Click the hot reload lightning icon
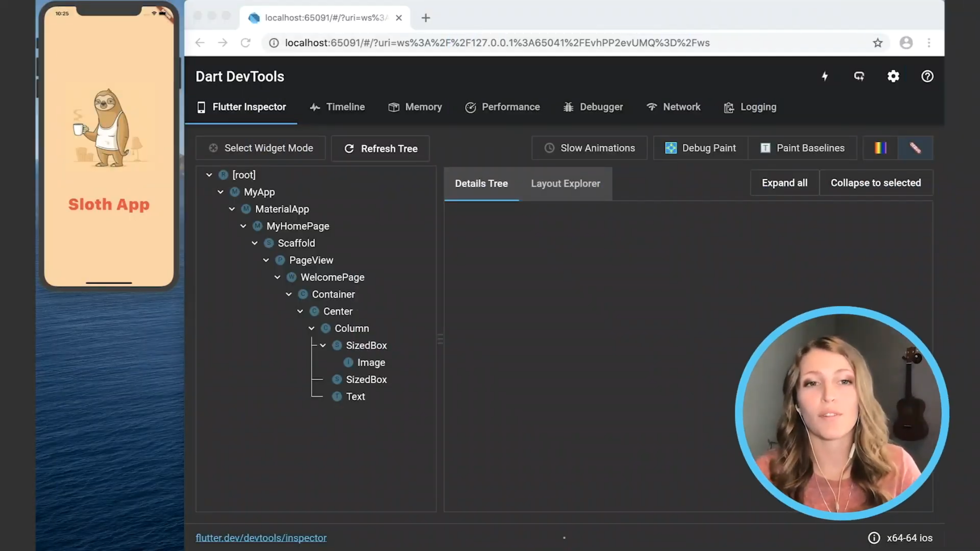The image size is (980, 551). [825, 76]
